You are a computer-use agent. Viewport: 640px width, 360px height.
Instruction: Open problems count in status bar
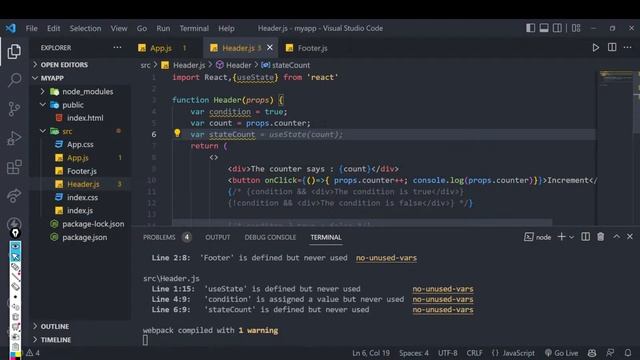click(x=33, y=353)
